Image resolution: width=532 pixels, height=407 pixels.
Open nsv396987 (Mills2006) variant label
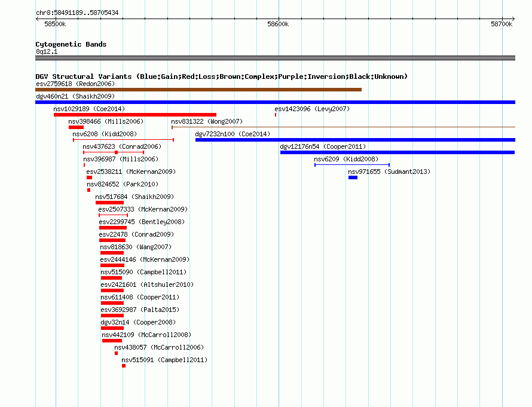coord(121,159)
